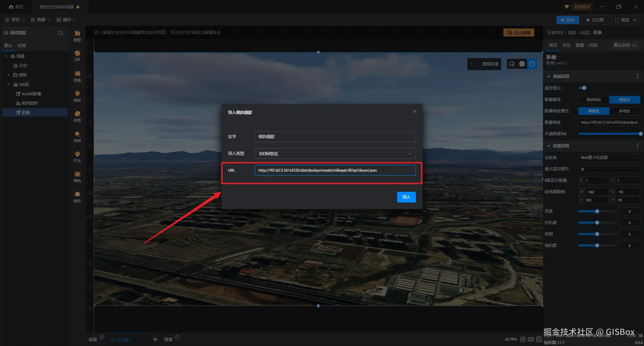Add a new sub-screen with the plus icon
This screenshot has width=644, height=346.
(155, 339)
